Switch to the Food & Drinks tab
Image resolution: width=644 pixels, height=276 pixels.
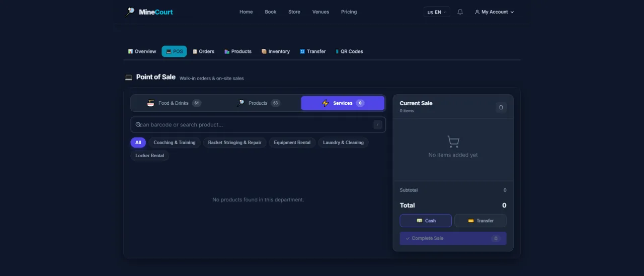(x=174, y=103)
